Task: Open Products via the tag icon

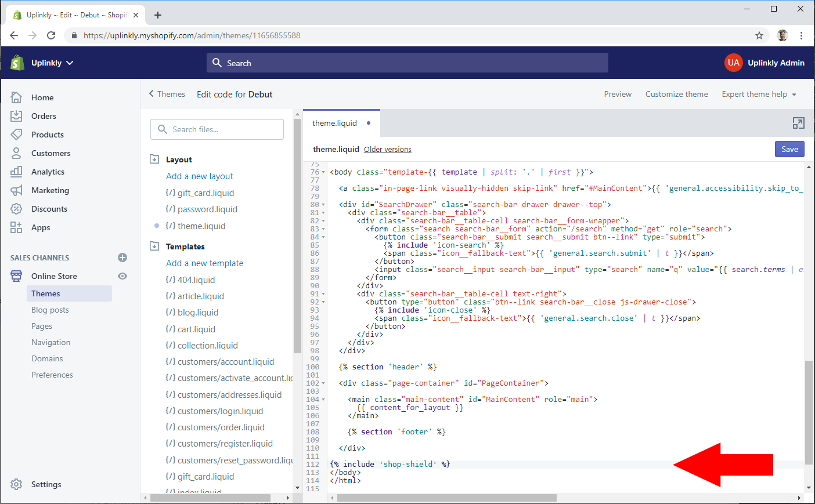Action: (x=16, y=135)
